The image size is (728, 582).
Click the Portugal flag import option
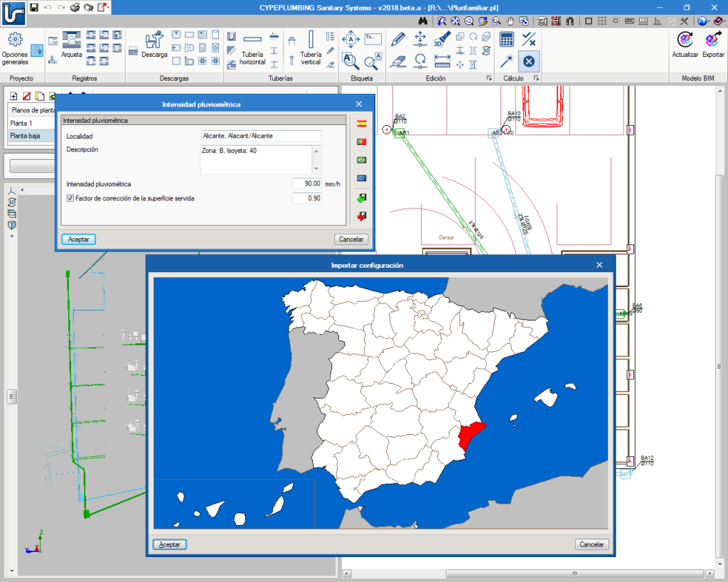[x=362, y=142]
